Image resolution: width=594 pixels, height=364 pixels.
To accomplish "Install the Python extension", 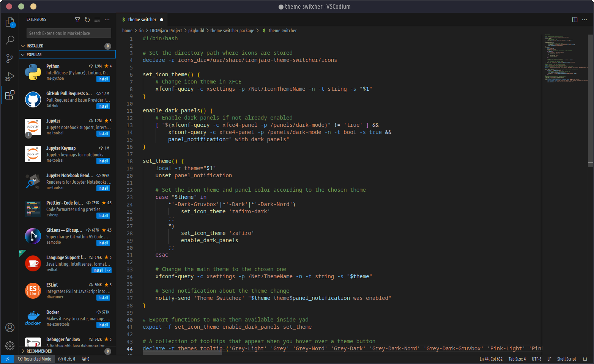I will [x=103, y=79].
